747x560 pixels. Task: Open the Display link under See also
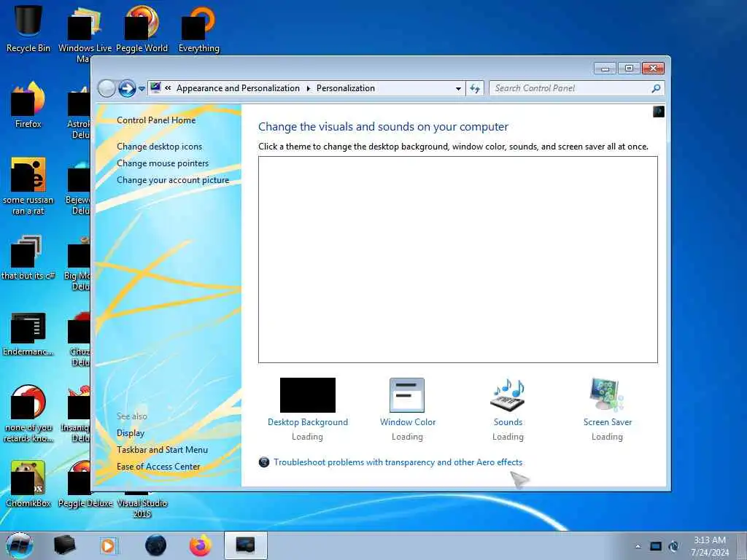coord(131,433)
